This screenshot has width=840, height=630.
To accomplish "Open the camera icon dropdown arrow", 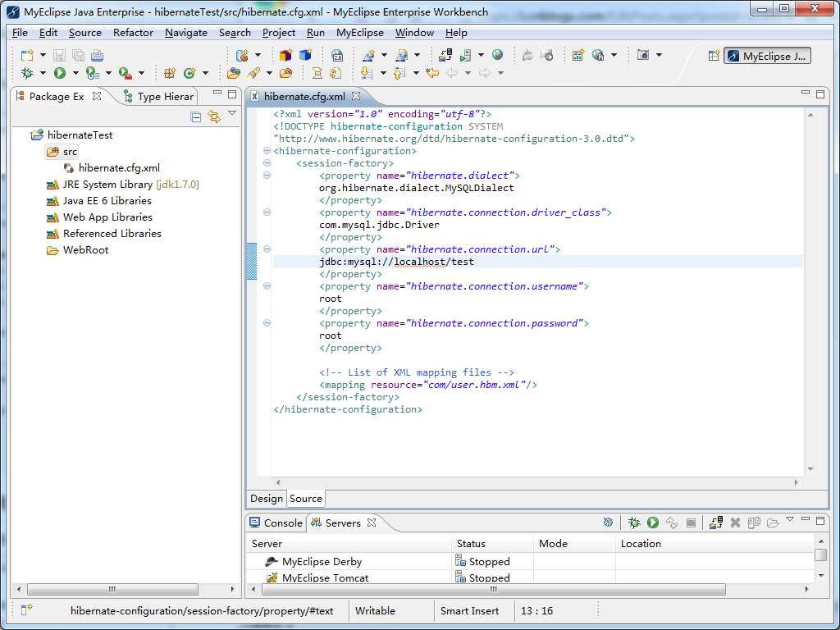I will click(x=659, y=55).
